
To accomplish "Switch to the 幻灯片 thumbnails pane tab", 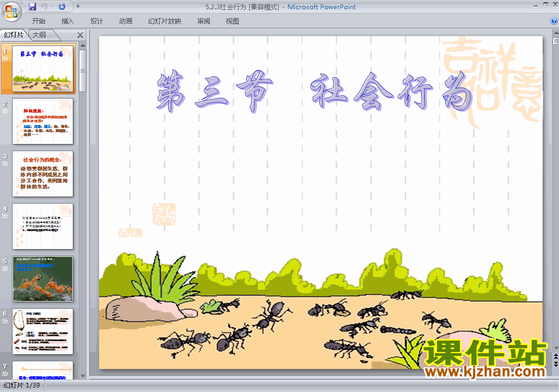I will tap(14, 34).
